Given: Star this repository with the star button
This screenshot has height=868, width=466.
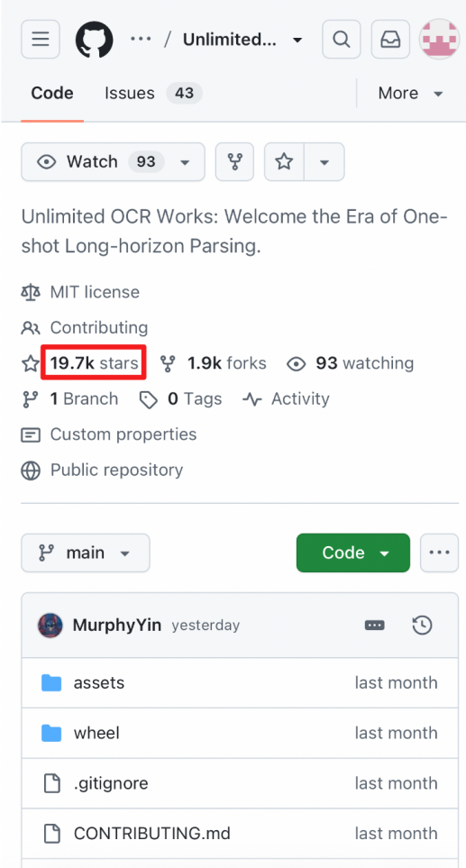Looking at the screenshot, I should [x=285, y=161].
